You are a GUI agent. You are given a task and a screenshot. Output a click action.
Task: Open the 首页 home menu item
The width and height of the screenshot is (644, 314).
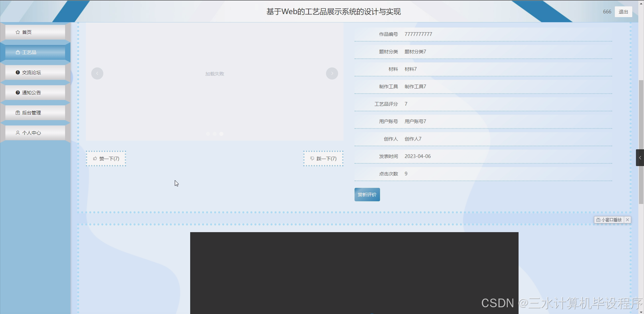pos(35,32)
